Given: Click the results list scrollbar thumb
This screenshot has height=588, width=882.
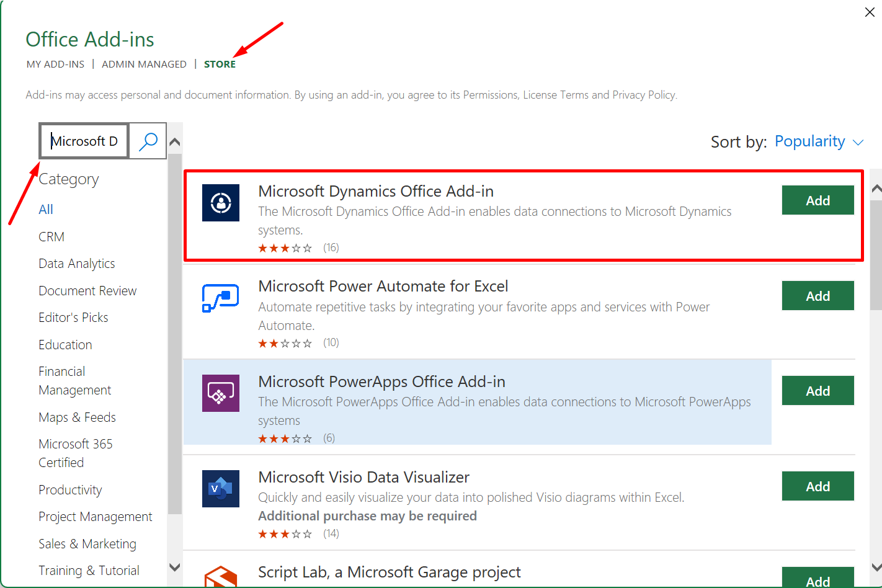Looking at the screenshot, I should (876, 255).
